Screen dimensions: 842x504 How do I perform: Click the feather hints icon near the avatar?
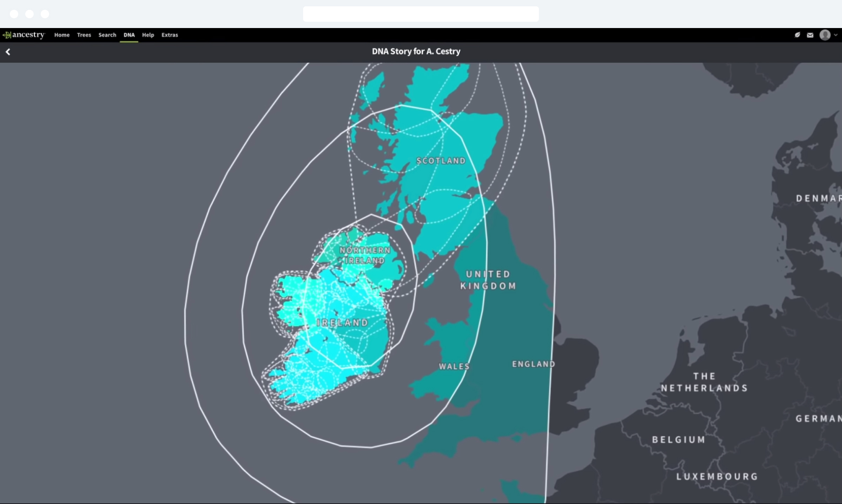pos(797,35)
